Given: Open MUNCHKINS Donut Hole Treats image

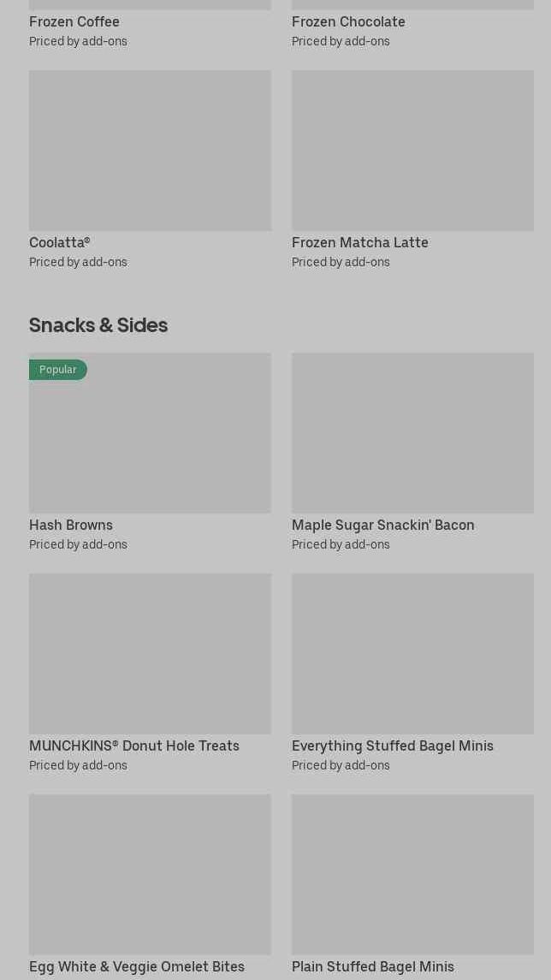Looking at the screenshot, I should [150, 653].
